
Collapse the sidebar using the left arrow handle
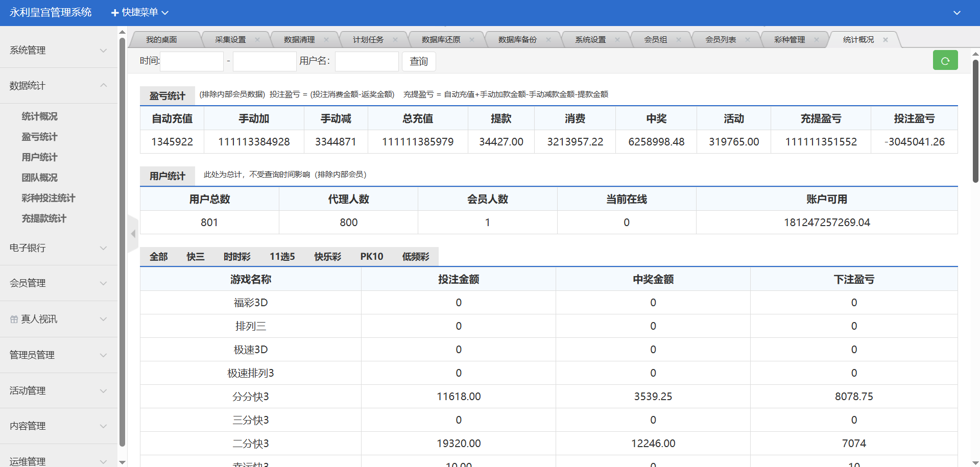(133, 234)
